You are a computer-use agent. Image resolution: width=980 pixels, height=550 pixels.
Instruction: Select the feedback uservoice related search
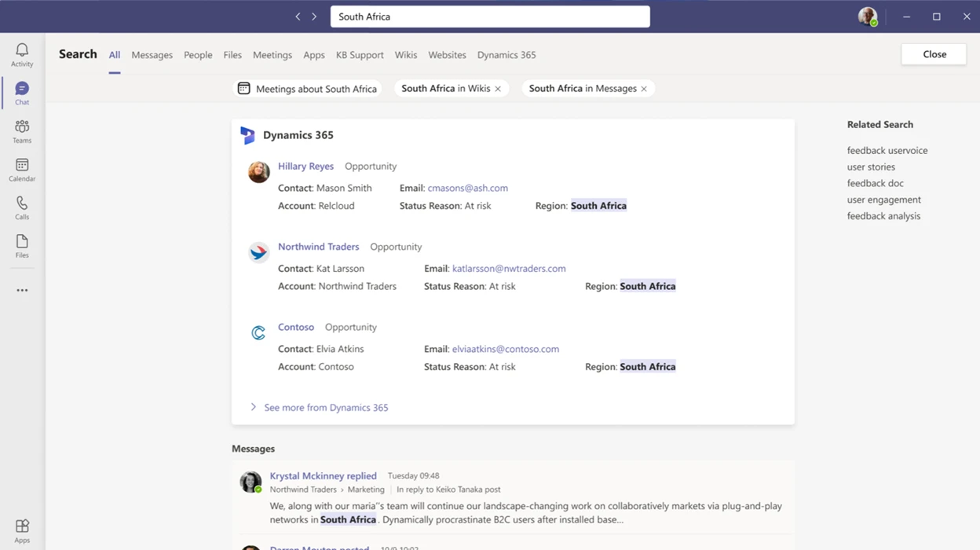887,150
